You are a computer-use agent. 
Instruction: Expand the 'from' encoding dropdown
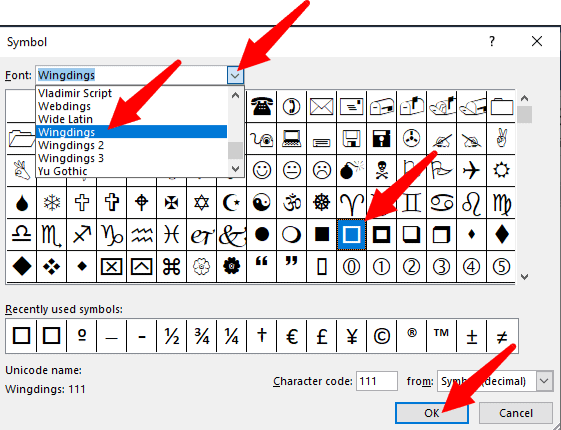click(x=544, y=381)
